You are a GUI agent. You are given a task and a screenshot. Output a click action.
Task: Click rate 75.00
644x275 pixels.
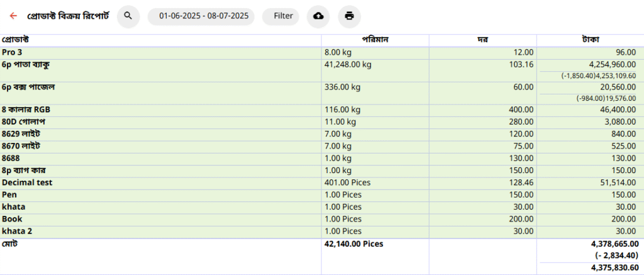[x=524, y=146]
